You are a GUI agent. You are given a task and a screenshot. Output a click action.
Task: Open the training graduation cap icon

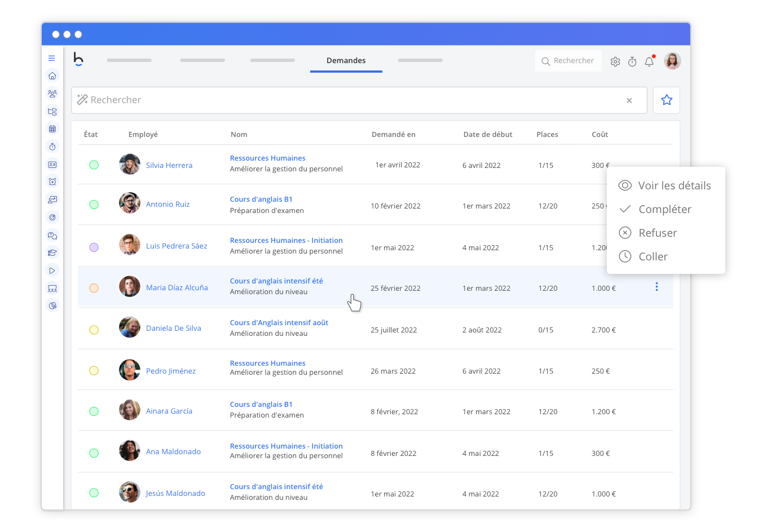[x=52, y=252]
